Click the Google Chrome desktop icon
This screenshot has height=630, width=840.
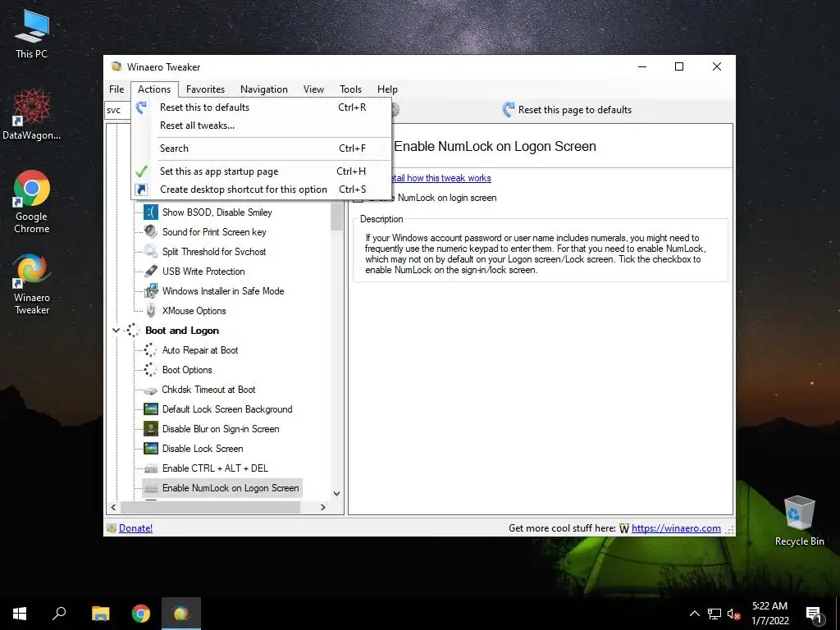pyautogui.click(x=32, y=189)
